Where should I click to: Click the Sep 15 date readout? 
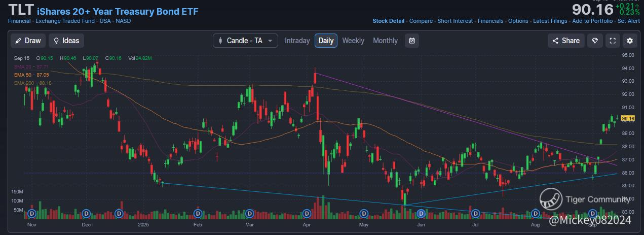[21, 58]
